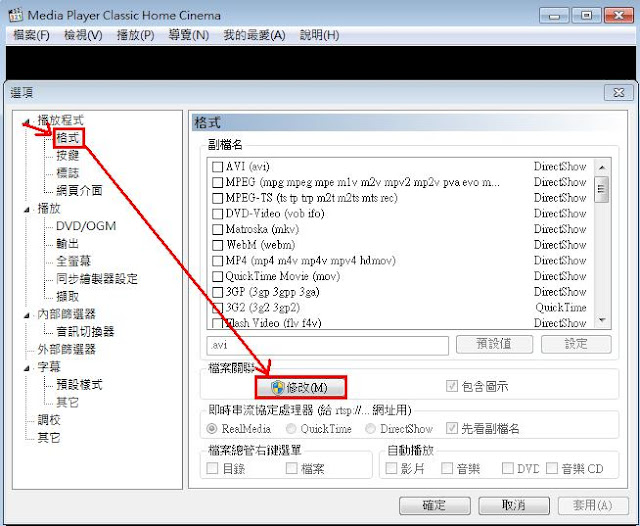
Task: Collapse the 內部篩選器 tree node
Action: tap(27, 315)
